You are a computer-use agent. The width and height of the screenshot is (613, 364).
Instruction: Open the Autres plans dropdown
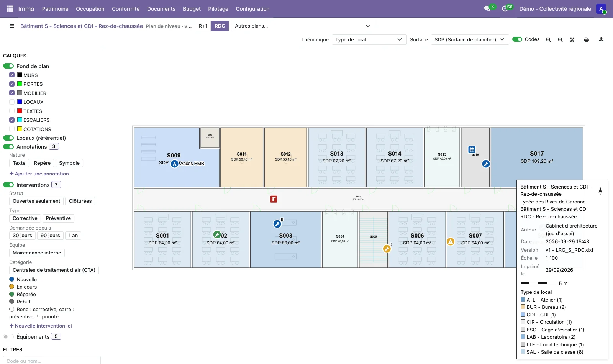tap(303, 26)
